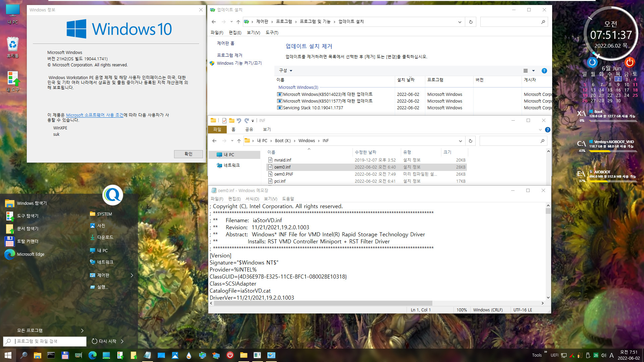This screenshot has width=644, height=362.
Task: Click the volume speaker tray icon
Action: [x=604, y=355]
